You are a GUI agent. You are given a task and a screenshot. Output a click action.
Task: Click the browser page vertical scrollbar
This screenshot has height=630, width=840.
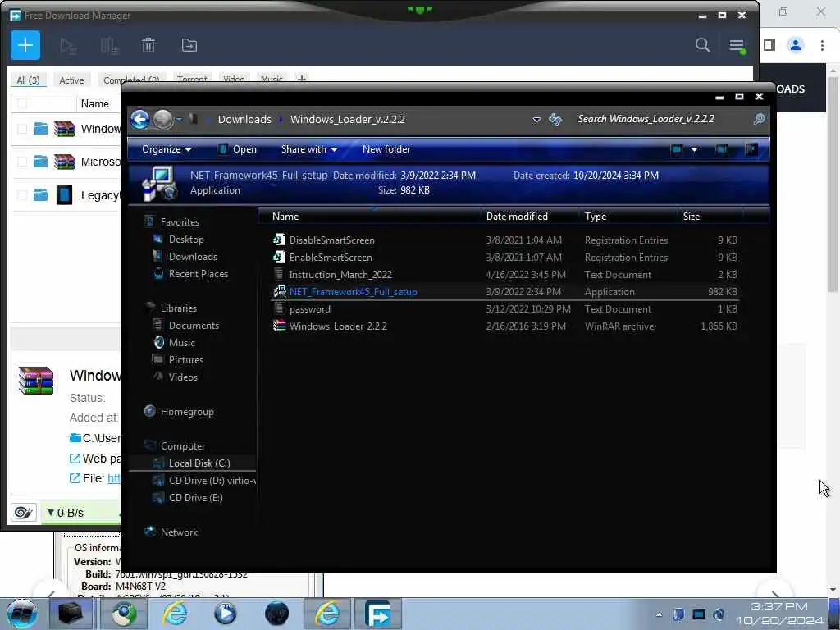click(x=833, y=185)
